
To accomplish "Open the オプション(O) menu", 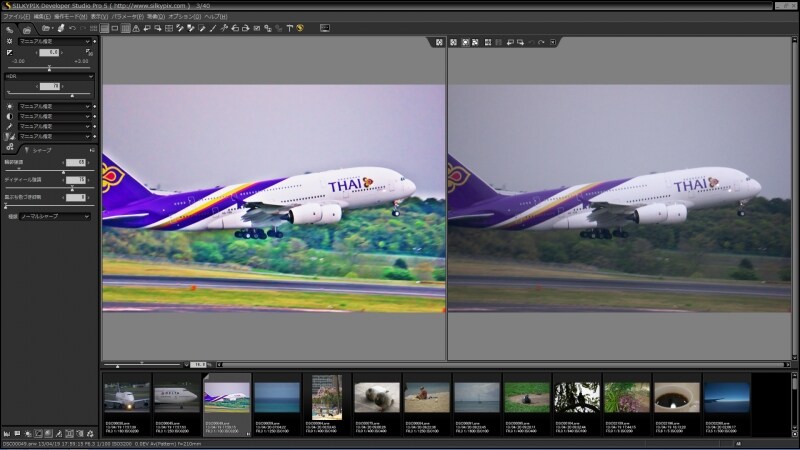I will click(x=184, y=16).
